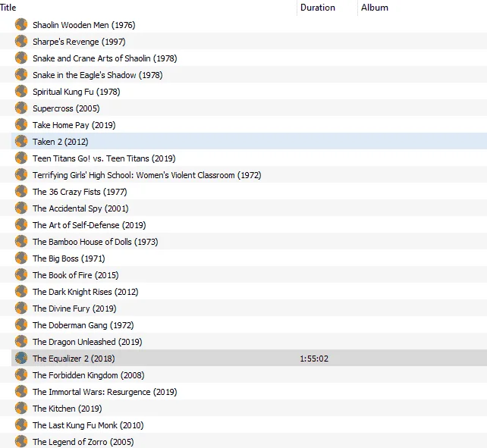Select The Kitchen (2019) title

(67, 409)
